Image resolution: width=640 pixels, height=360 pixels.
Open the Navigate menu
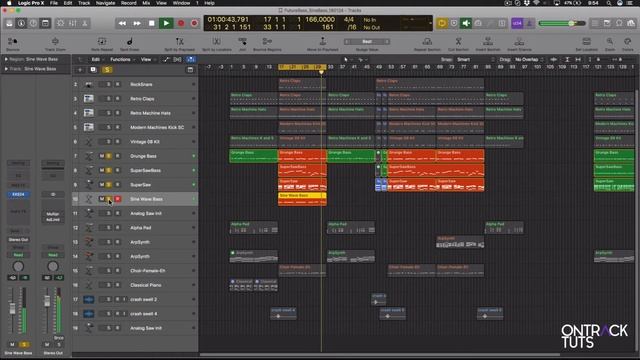105,3
